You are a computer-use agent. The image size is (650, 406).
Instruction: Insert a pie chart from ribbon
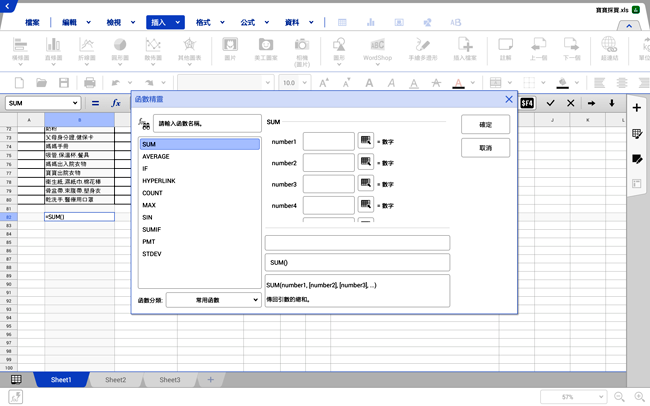click(120, 51)
